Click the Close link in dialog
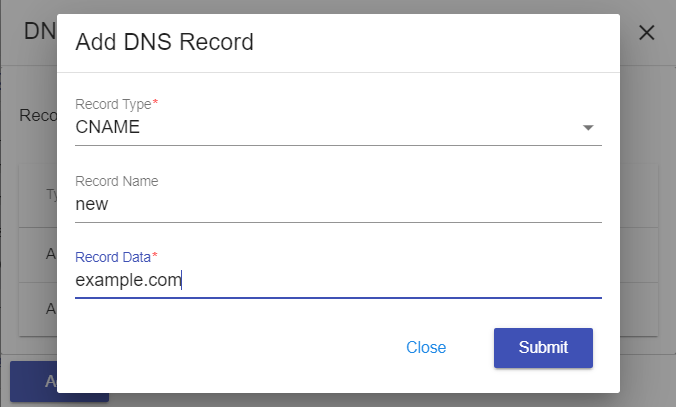The width and height of the screenshot is (676, 407). [426, 348]
